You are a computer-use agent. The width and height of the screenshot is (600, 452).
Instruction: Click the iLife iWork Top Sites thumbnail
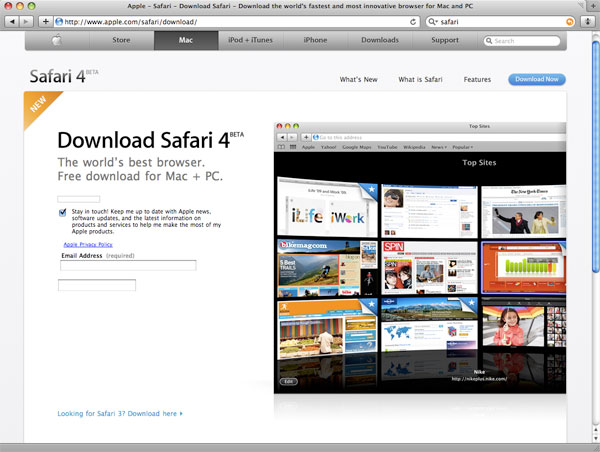point(327,207)
